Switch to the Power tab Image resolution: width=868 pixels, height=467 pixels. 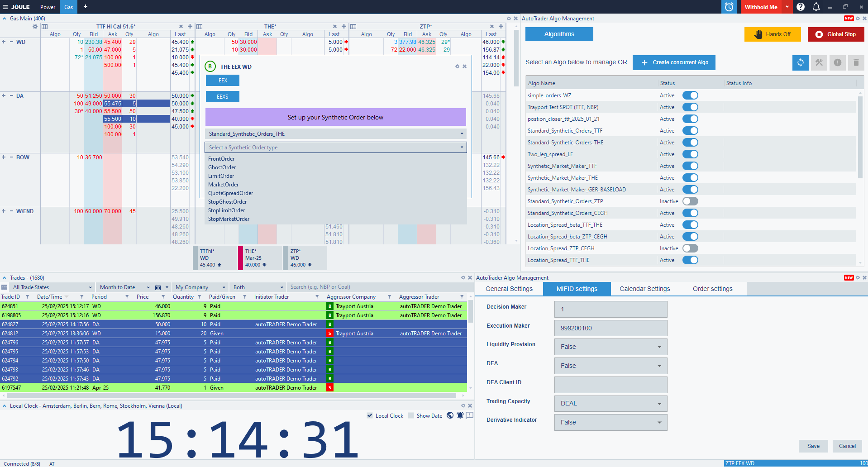[48, 7]
